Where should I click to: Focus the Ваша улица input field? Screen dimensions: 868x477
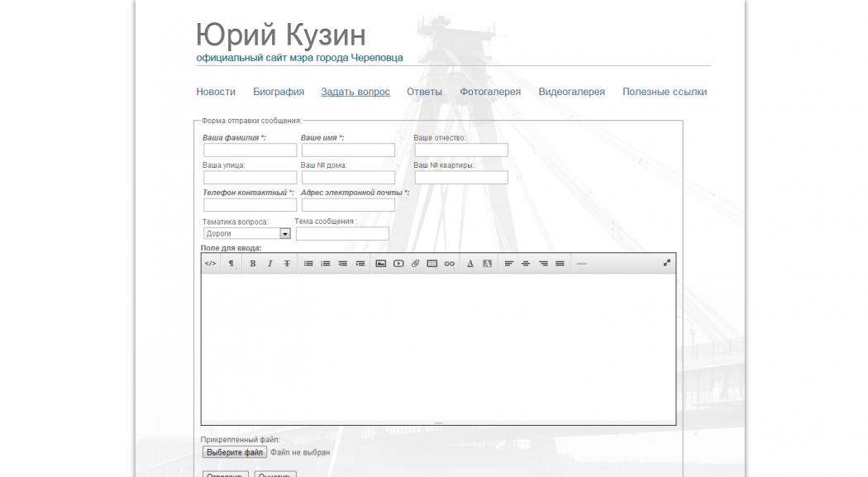(x=250, y=177)
